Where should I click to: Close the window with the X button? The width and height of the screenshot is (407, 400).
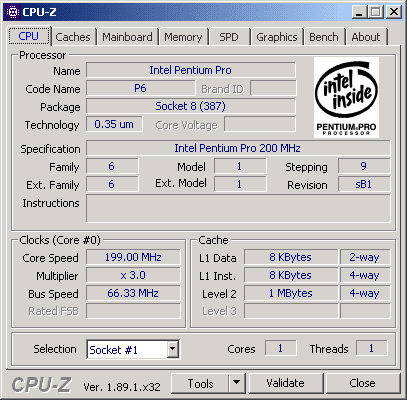394,12
